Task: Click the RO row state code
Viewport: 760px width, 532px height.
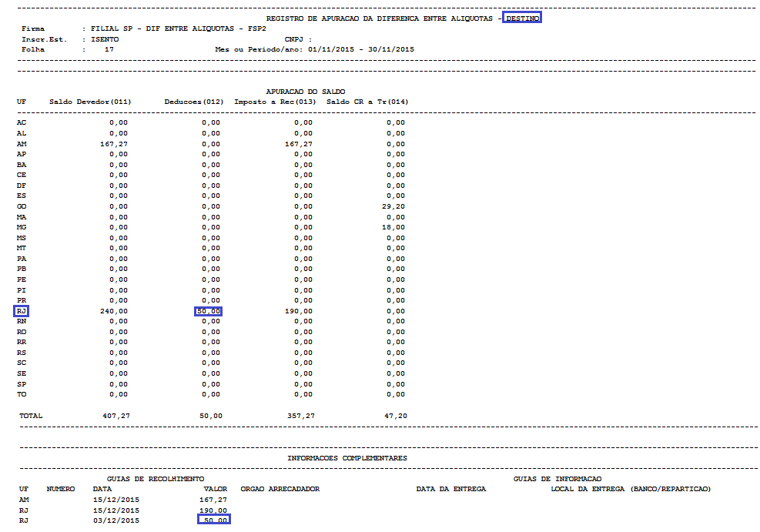Action: tap(22, 332)
